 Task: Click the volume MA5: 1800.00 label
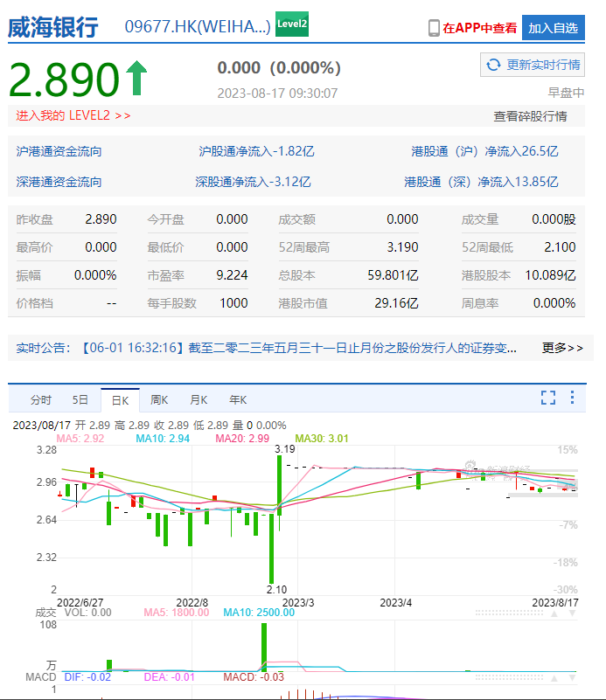[177, 613]
